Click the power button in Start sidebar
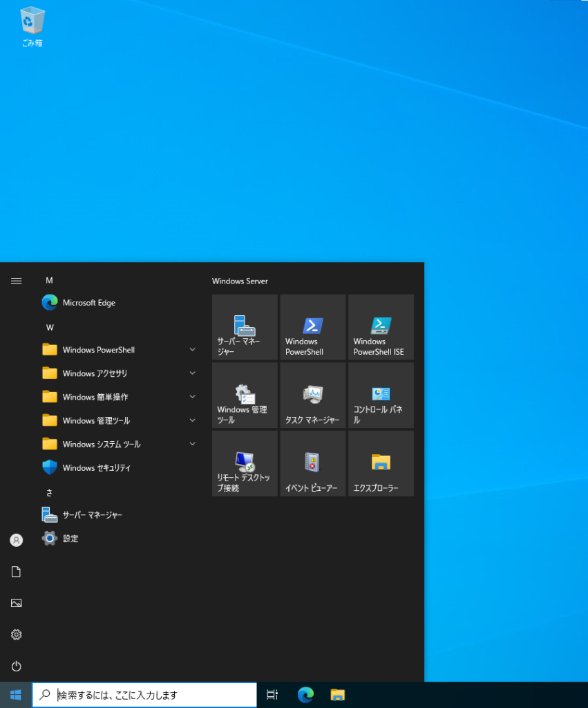This screenshot has width=588, height=708. point(17,667)
